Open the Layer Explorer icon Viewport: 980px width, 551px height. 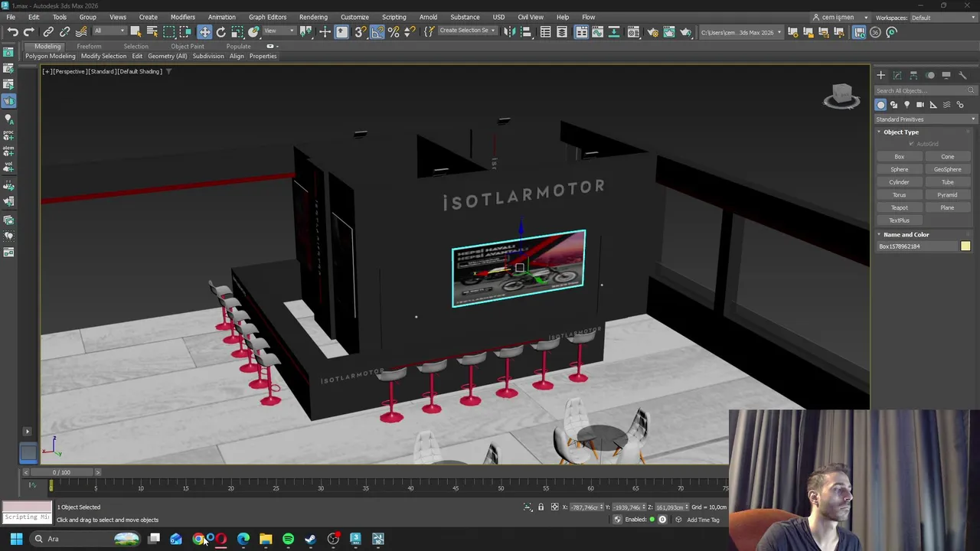click(562, 31)
